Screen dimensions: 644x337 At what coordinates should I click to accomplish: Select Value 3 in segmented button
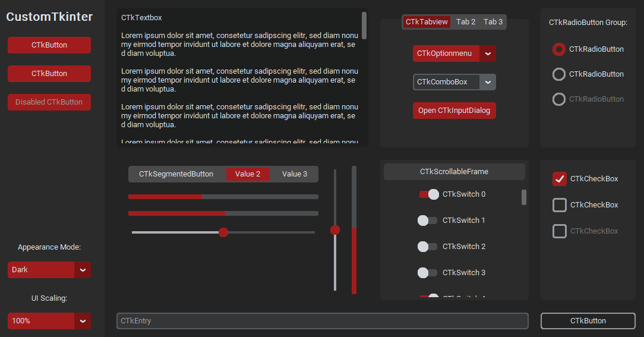tap(295, 174)
